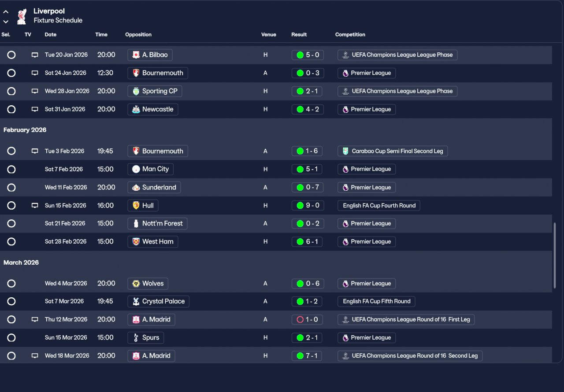Click the Man City club badge
Screen dimensions: 564x392
[x=136, y=169]
